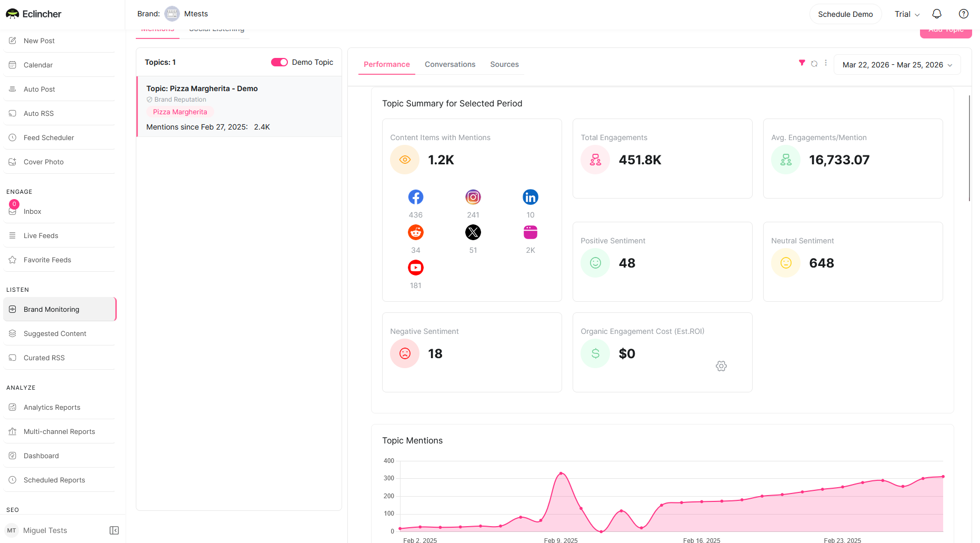This screenshot has width=980, height=543.
Task: Open the date range dropdown
Action: point(896,64)
